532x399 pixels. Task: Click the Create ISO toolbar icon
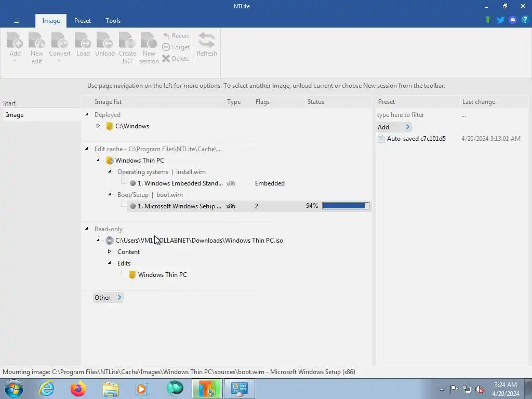(x=127, y=40)
